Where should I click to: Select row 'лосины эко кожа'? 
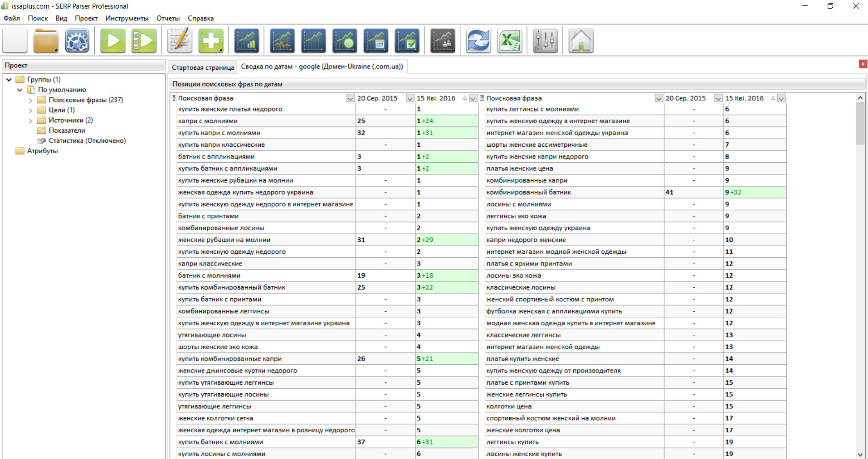(x=635, y=275)
